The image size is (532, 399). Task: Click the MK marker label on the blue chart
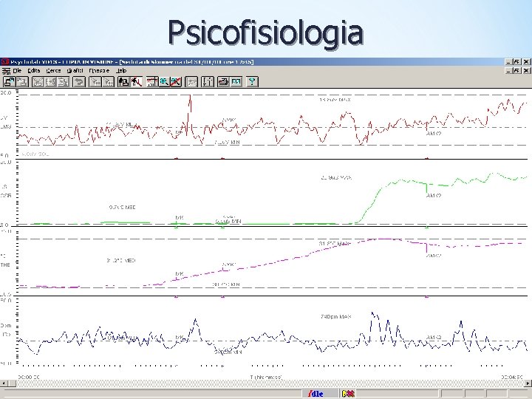[180, 337]
